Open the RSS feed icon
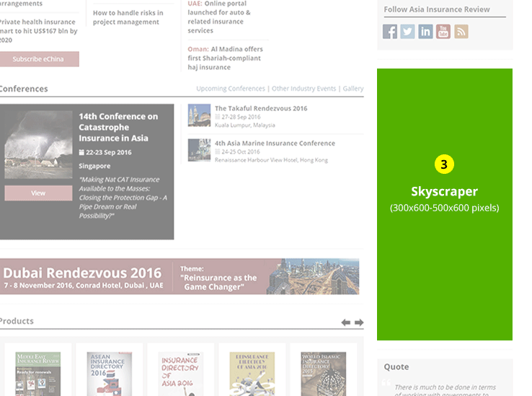 point(461,32)
